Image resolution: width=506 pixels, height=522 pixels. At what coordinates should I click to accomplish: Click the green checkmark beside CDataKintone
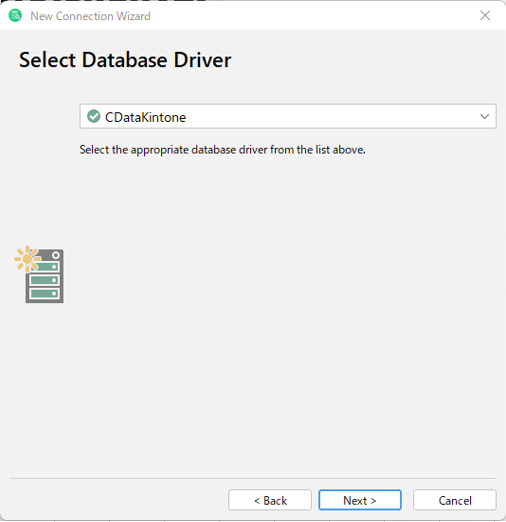coord(94,116)
